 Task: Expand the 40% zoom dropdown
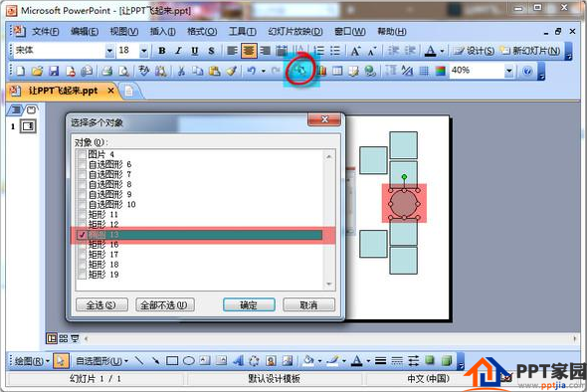pos(508,71)
